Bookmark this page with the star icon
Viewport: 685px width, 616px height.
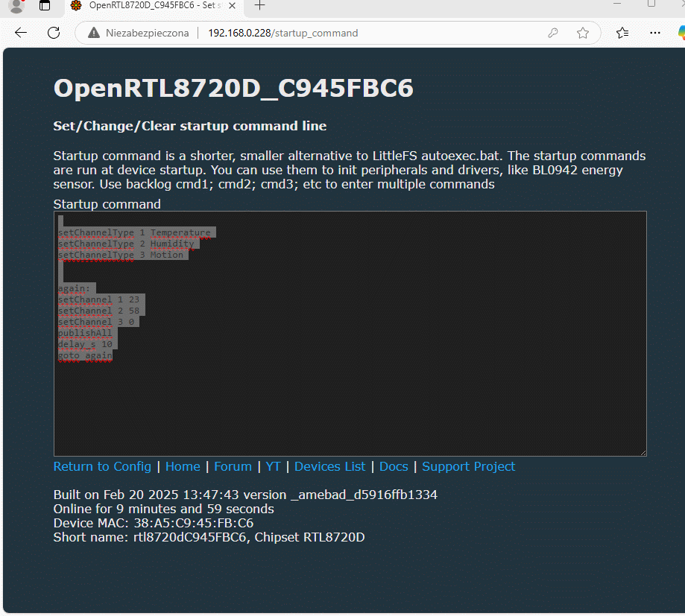(x=583, y=33)
